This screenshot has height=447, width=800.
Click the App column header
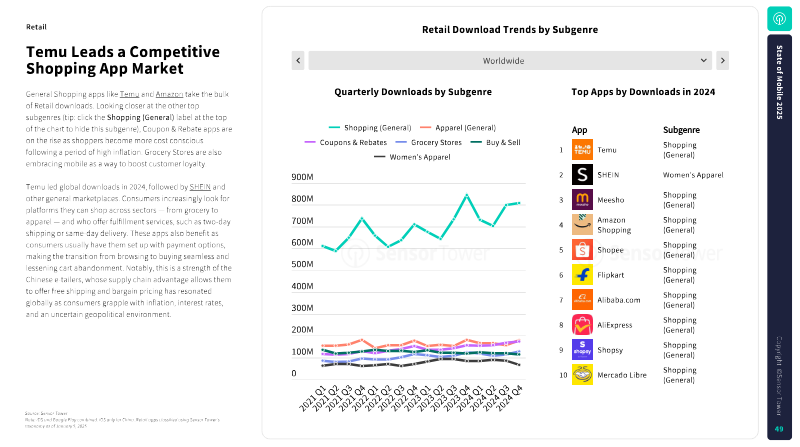580,130
